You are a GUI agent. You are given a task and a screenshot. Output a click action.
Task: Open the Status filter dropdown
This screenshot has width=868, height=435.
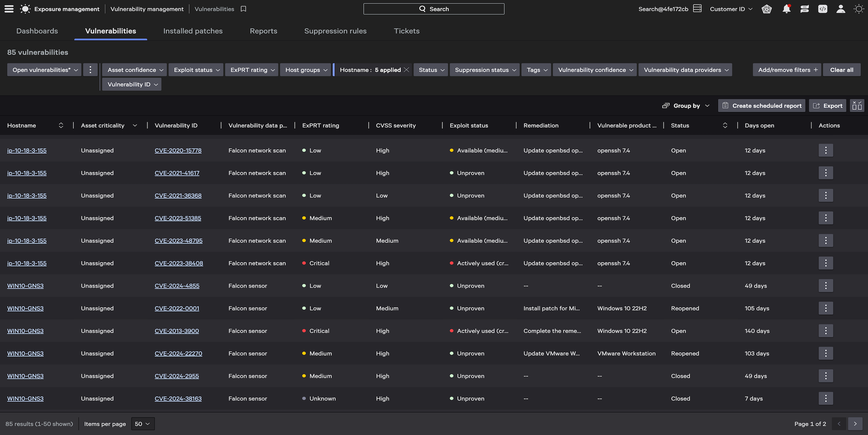[x=431, y=70]
